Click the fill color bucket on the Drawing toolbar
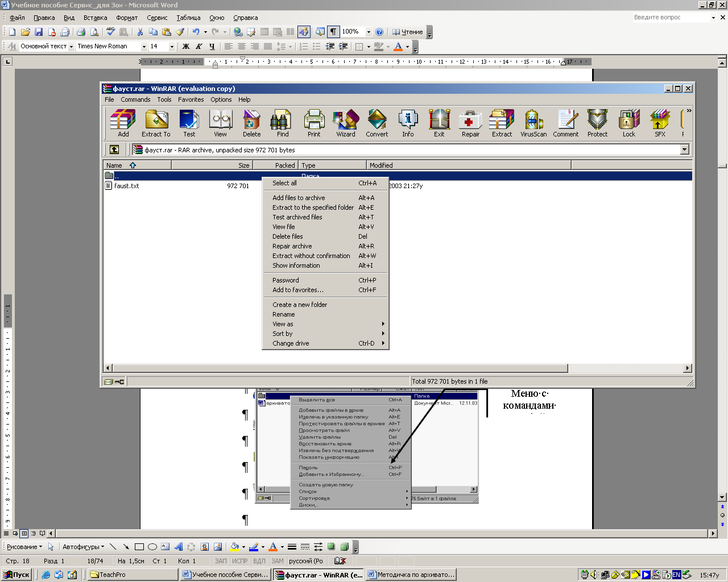Screen dimensions: 728x582 (x=234, y=547)
